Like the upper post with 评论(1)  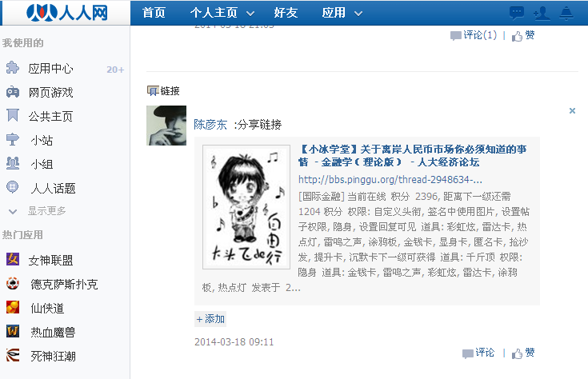coord(523,36)
